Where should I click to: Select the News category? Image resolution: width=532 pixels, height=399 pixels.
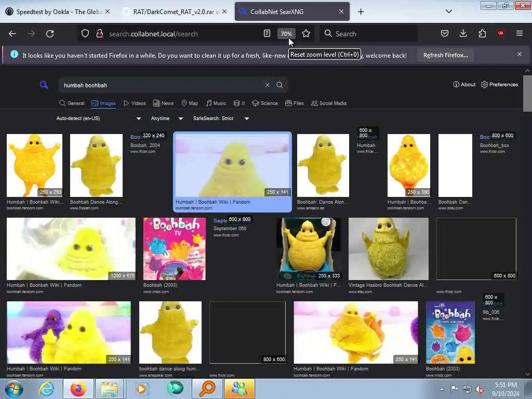point(163,103)
